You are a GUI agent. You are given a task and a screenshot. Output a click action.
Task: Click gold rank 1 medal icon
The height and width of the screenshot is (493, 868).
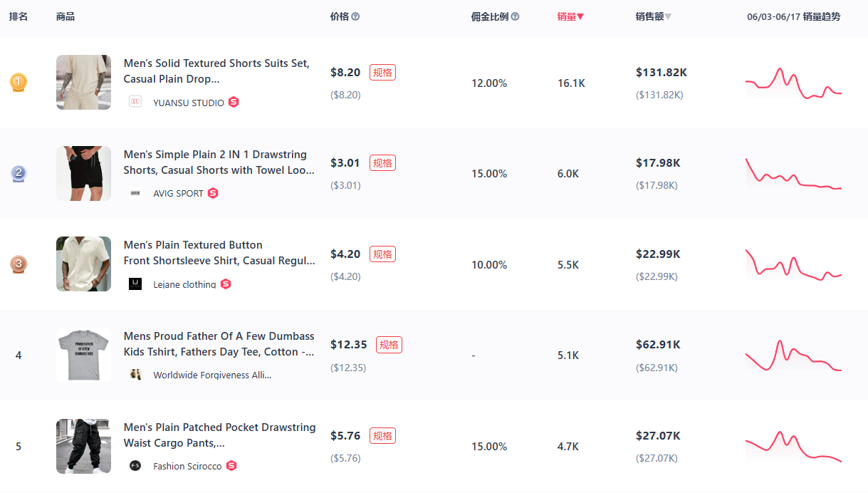point(19,83)
